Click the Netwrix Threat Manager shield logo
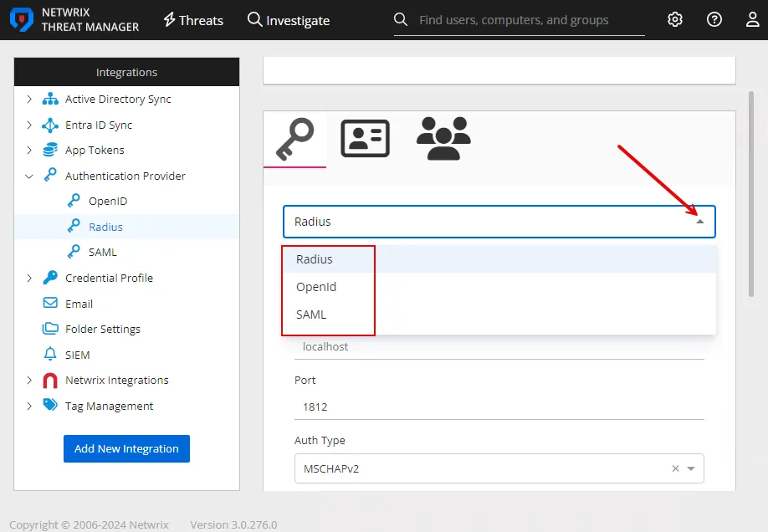 22,19
